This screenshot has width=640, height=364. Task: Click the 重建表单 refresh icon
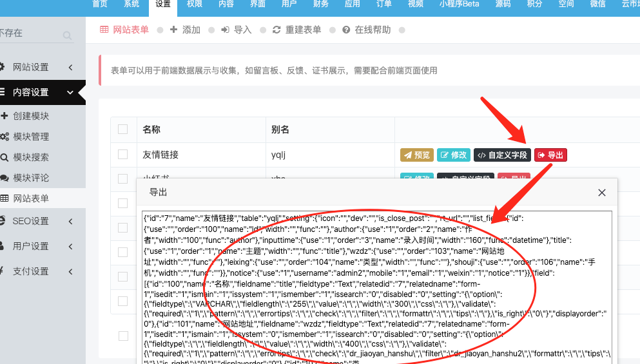276,30
